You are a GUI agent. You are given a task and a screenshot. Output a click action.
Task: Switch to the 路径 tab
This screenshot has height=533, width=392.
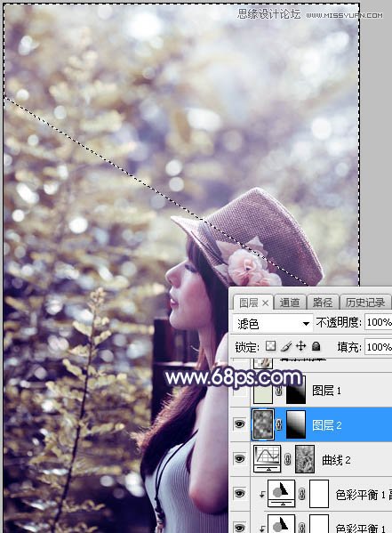pyautogui.click(x=323, y=303)
